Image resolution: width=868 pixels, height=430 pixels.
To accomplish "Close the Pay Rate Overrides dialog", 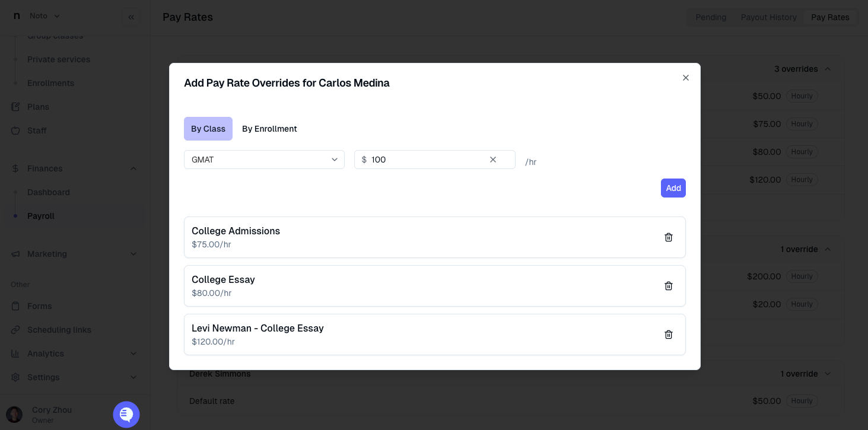I will 686,78.
